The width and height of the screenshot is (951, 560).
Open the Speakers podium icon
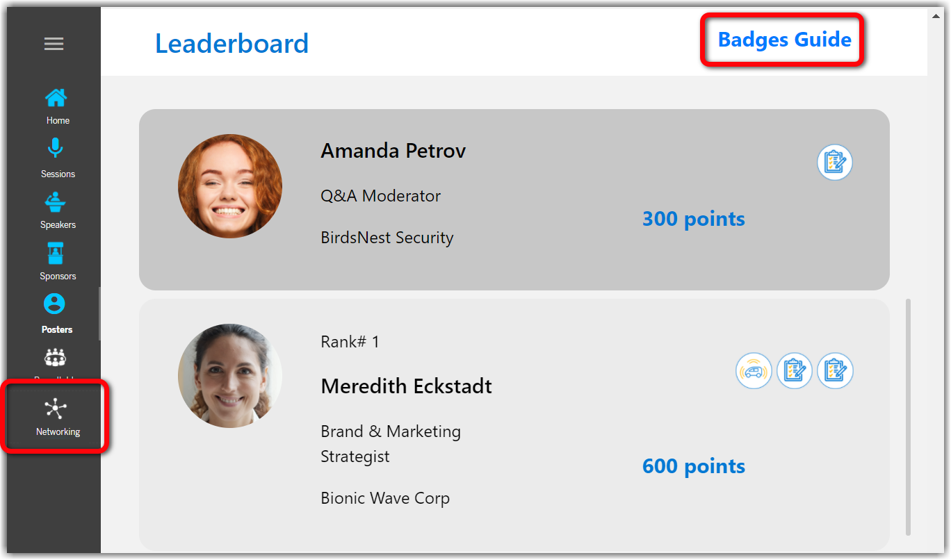point(56,202)
